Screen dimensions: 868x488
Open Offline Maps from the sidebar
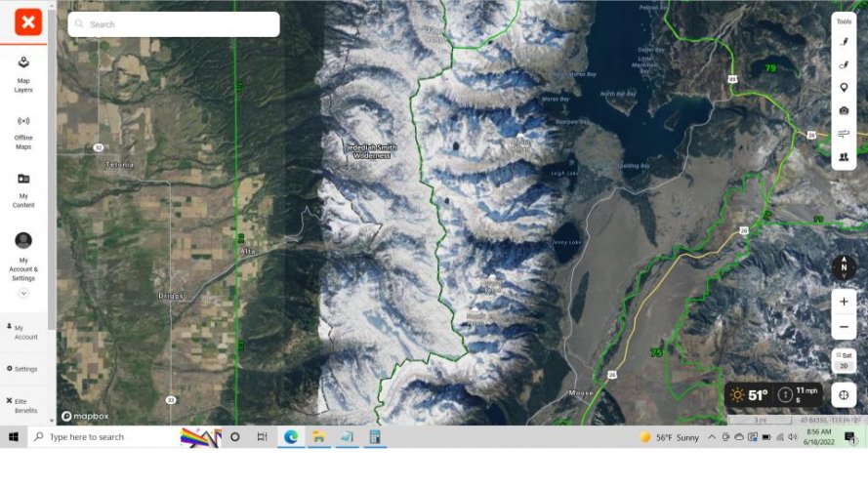click(23, 133)
